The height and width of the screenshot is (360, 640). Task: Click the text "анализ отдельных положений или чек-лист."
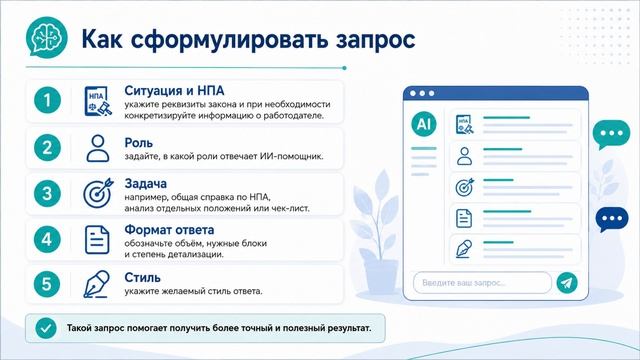(217, 208)
